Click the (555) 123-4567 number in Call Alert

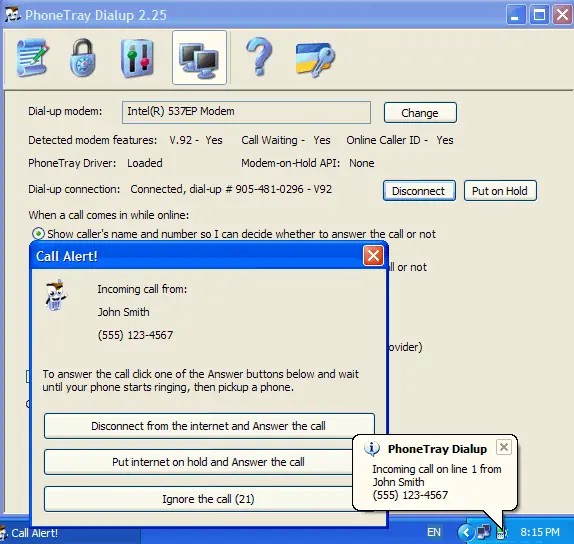[x=135, y=335]
